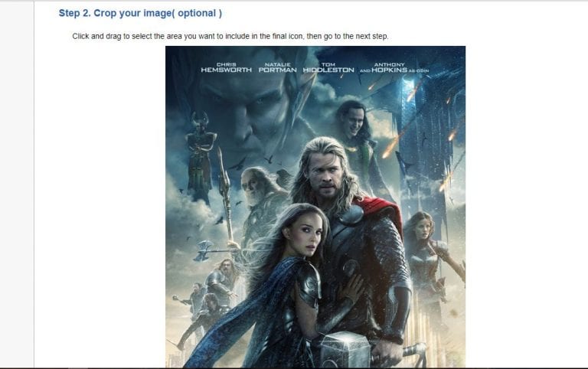Click the 'Tom Hiddleston' credit text
The image size is (588, 369).
328,67
